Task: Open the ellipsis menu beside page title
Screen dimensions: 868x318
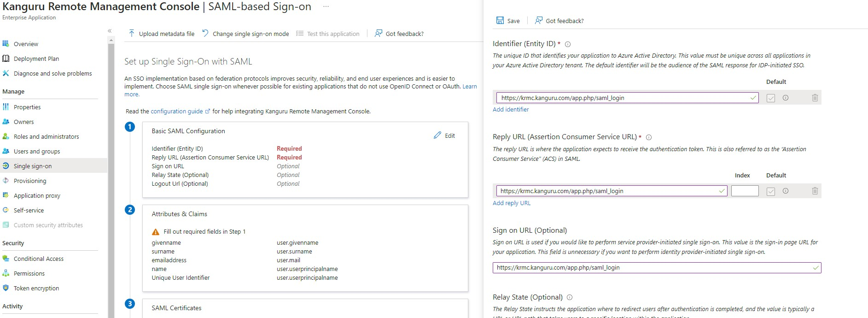Action: point(326,7)
